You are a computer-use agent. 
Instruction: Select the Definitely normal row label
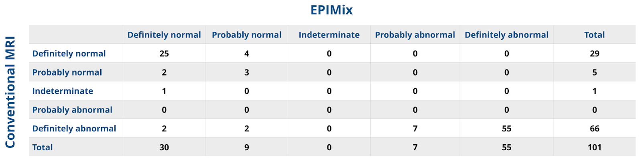(x=69, y=53)
